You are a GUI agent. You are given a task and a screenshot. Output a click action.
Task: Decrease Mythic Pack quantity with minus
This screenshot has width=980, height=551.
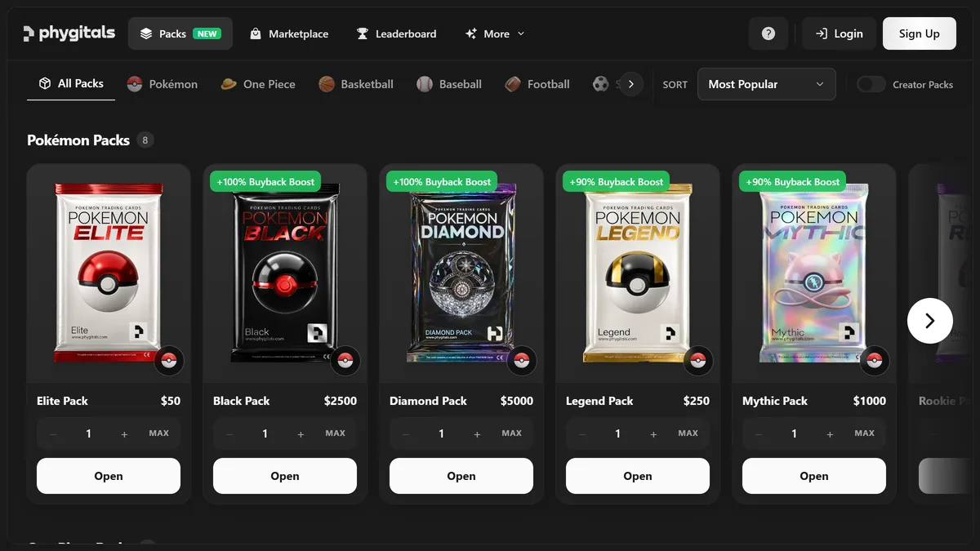759,434
